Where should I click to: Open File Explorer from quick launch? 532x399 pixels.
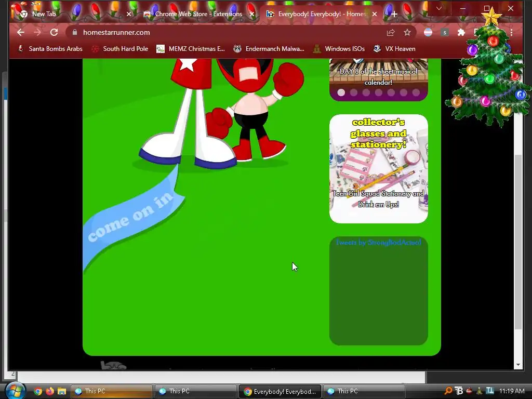pos(61,391)
